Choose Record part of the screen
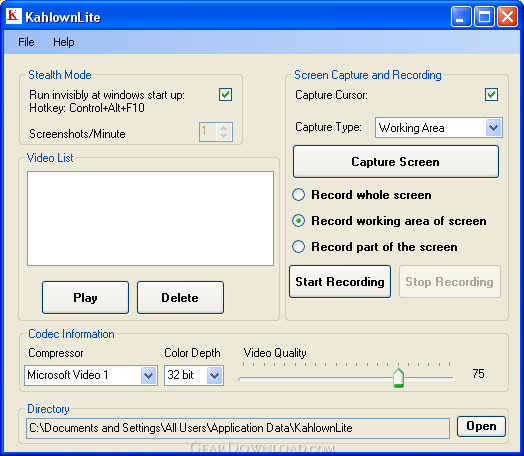 298,247
